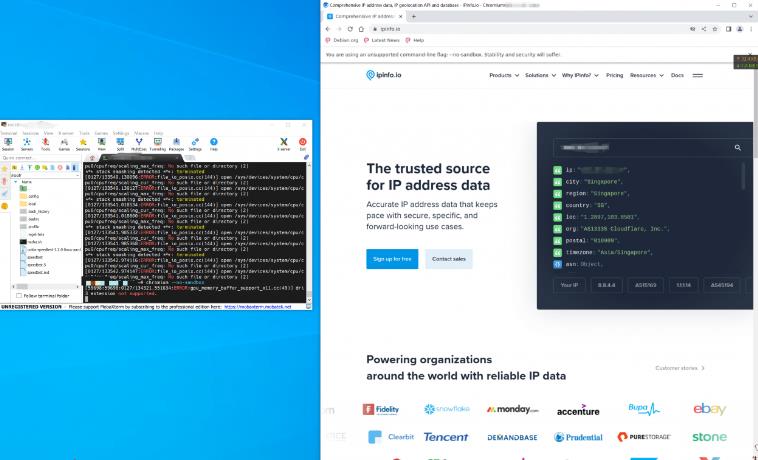Open the Settings icon in MobaXterm toolbar

[195, 144]
